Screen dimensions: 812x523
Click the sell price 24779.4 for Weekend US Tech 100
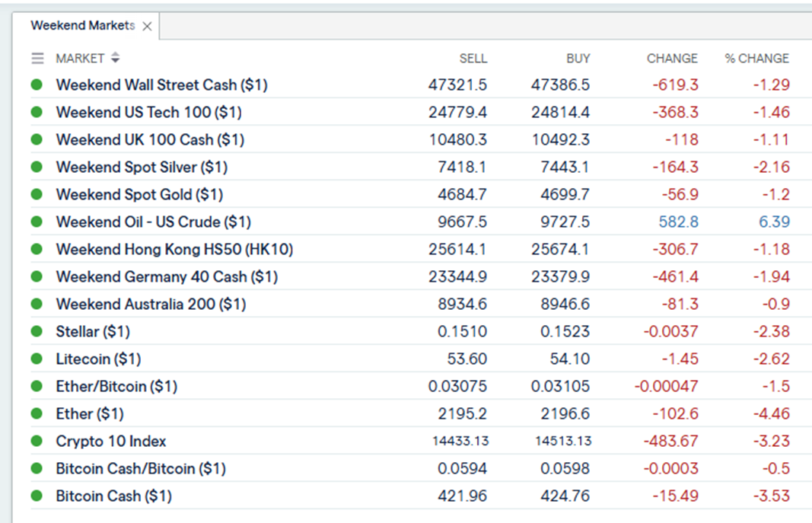click(x=457, y=113)
